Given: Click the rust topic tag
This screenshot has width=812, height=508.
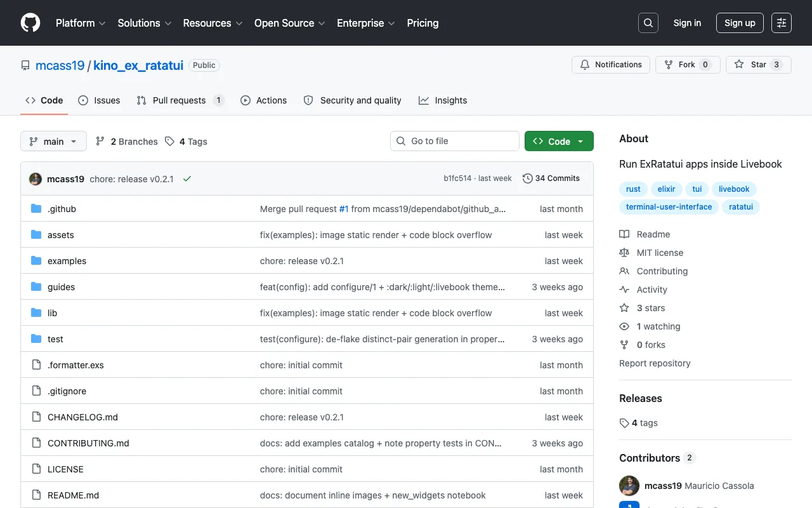Looking at the screenshot, I should (633, 189).
